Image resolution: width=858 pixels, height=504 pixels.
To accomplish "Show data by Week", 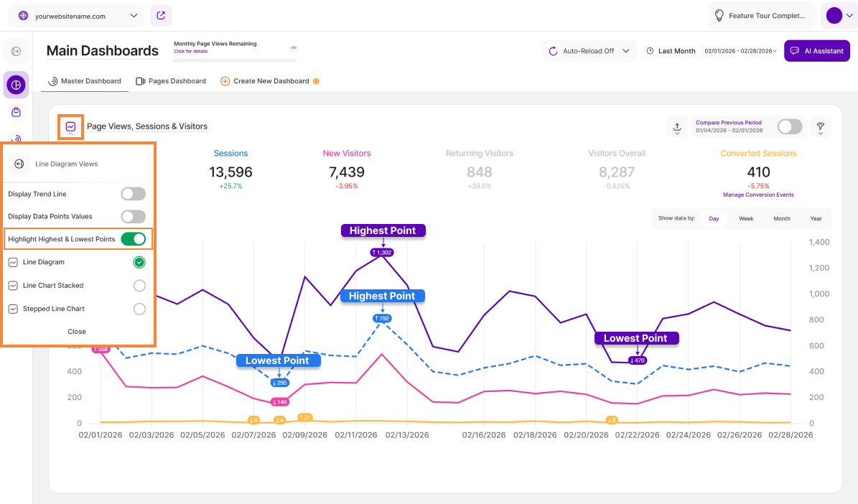I will coord(746,218).
